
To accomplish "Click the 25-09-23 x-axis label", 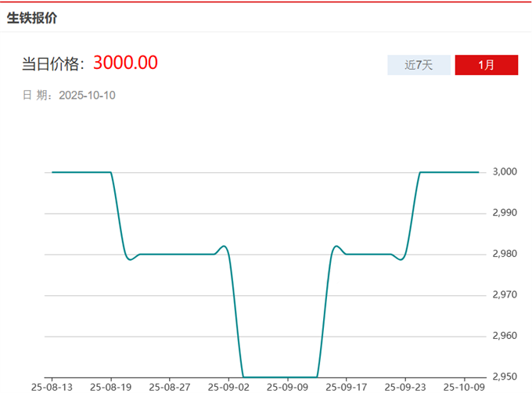I will [404, 387].
